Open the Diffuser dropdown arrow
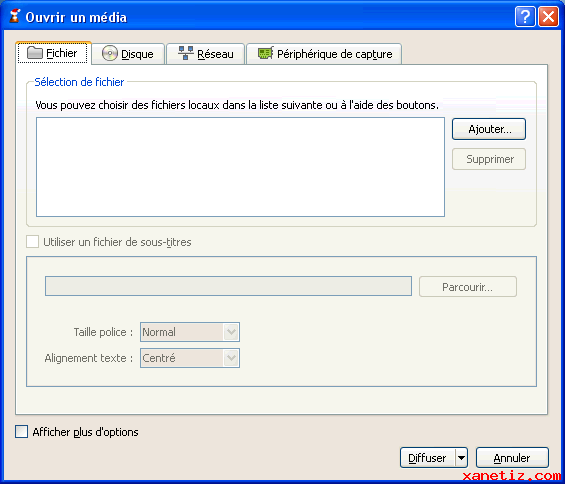 coord(462,458)
